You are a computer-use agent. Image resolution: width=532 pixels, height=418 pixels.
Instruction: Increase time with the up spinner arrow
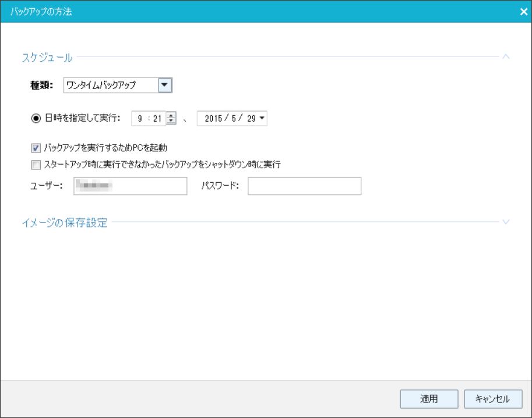(x=171, y=115)
